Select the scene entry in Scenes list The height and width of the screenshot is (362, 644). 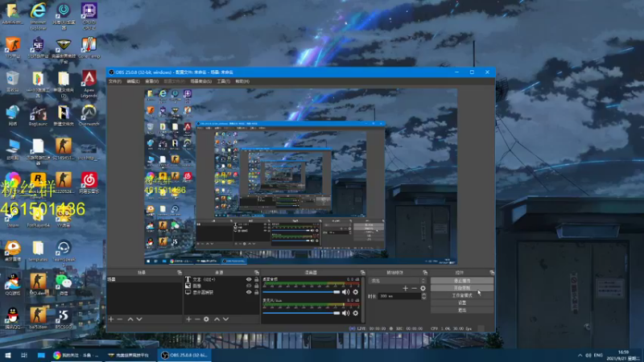click(144, 279)
